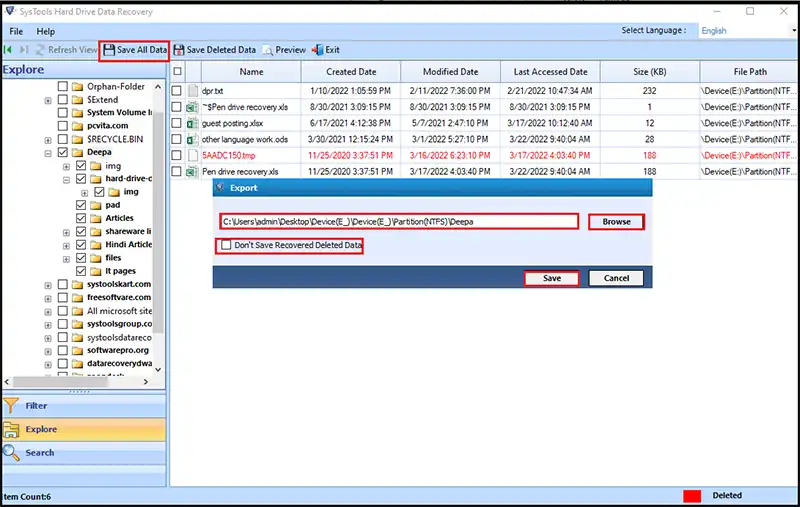Click the guest posting.xlsx Excel icon
The width and height of the screenshot is (800, 507).
[192, 123]
